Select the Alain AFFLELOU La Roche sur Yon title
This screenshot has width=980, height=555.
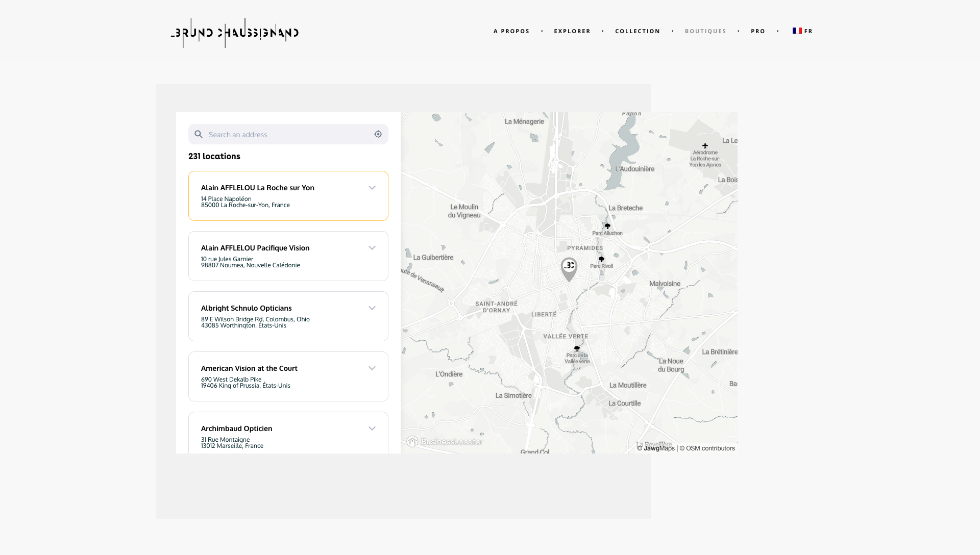click(x=258, y=188)
